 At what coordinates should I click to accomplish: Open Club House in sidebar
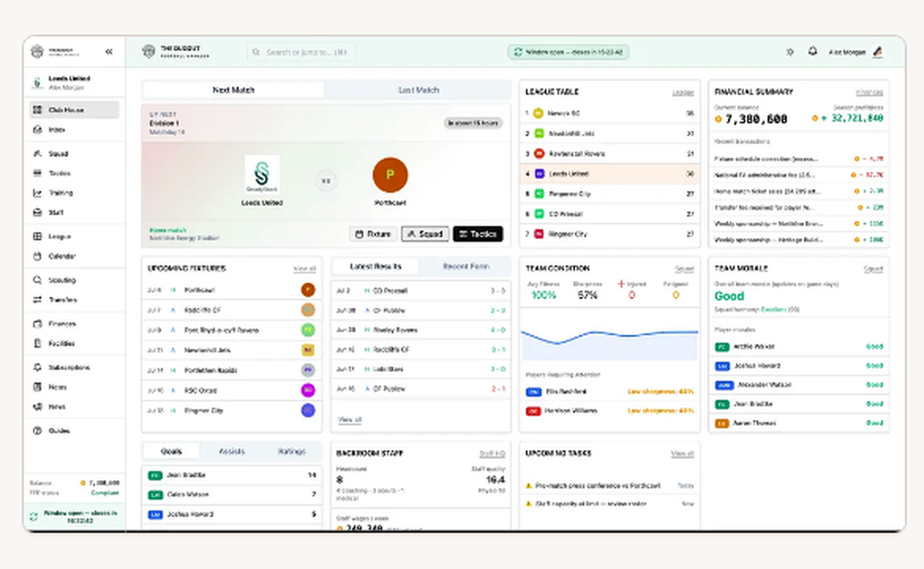[x=74, y=110]
